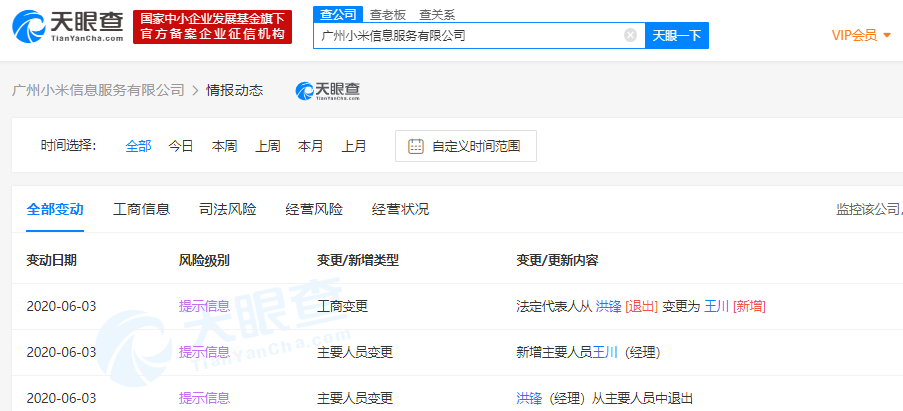Viewport: 903px width, 411px height.
Task: Open 洪锋 link in legal representative change
Action: 609,306
